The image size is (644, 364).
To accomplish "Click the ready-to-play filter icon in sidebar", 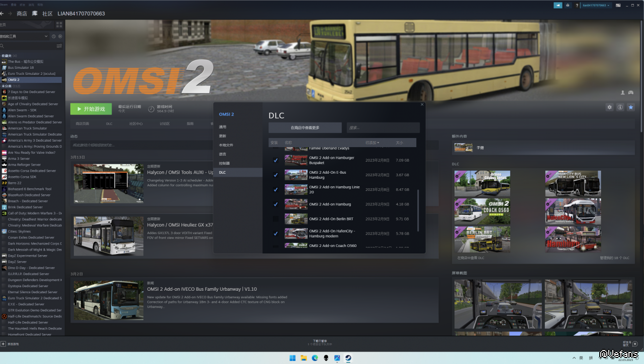I will pos(60,36).
